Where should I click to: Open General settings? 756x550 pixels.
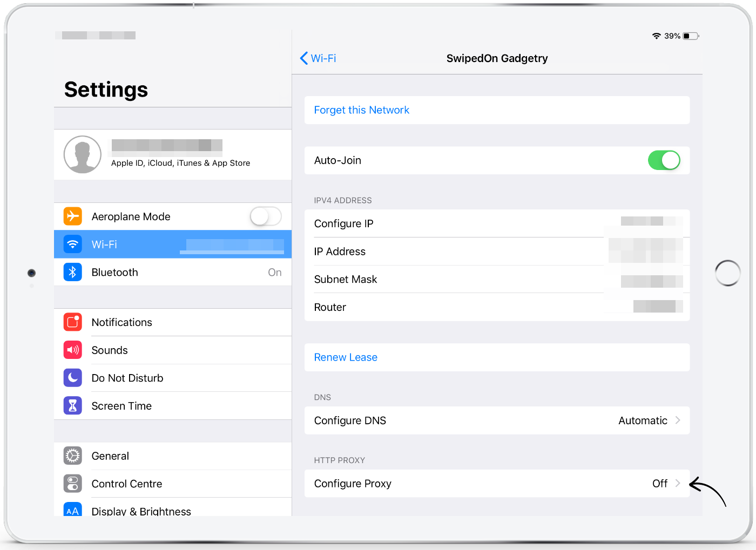coord(173,456)
